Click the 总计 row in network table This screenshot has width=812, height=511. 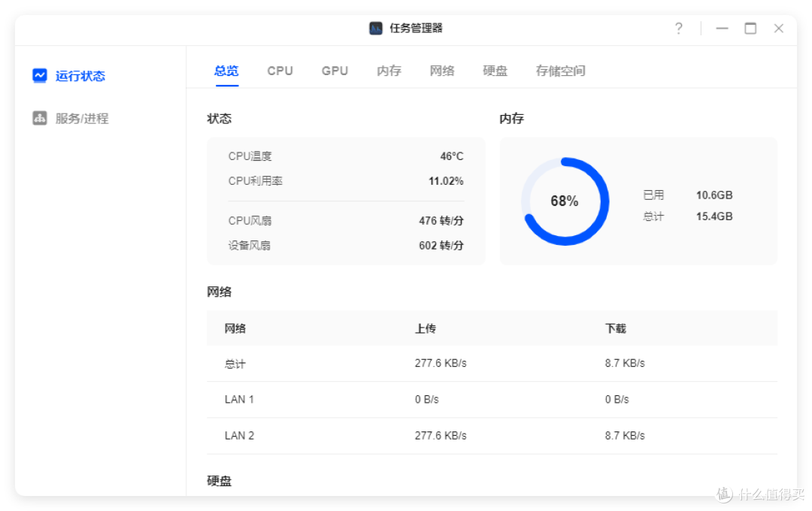pyautogui.click(x=492, y=364)
